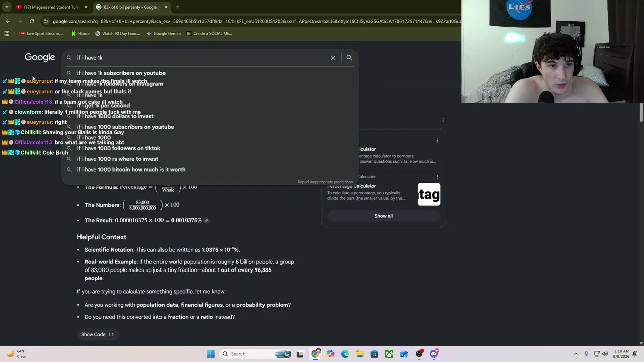Open the clock and calendar flyout

[x=622, y=354]
